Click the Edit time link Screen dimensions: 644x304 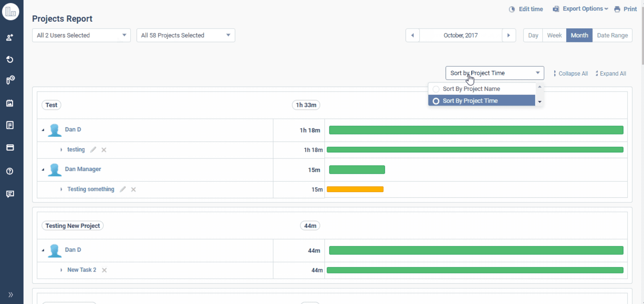click(526, 9)
